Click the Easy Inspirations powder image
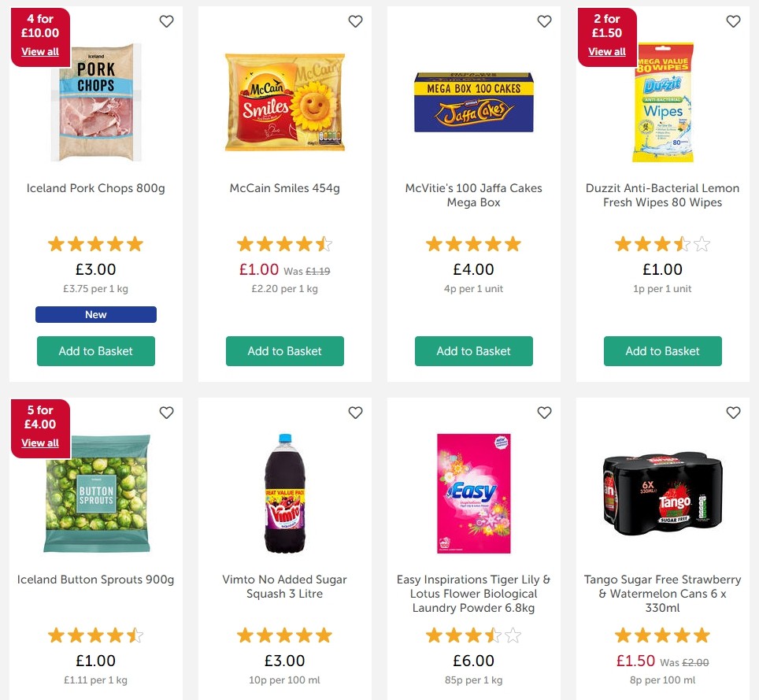Viewport: 759px width, 700px height. coord(473,493)
